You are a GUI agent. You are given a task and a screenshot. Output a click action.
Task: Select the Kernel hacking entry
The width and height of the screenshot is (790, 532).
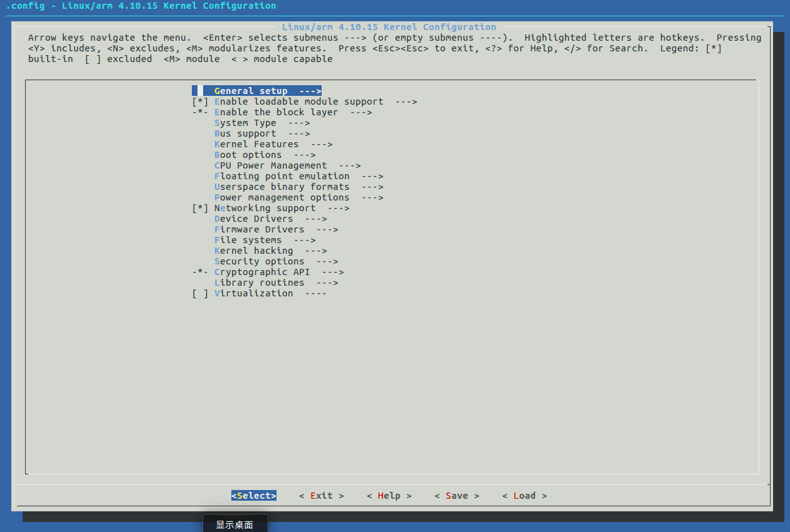253,250
